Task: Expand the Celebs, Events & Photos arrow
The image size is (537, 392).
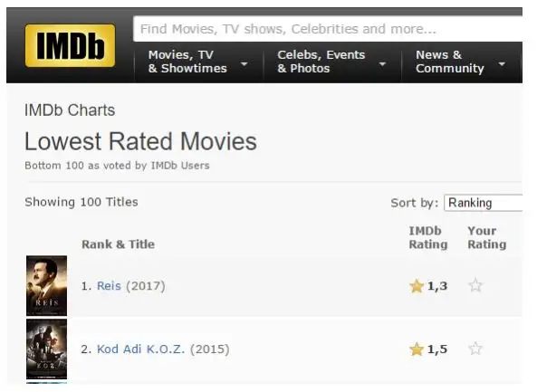Action: tap(382, 64)
